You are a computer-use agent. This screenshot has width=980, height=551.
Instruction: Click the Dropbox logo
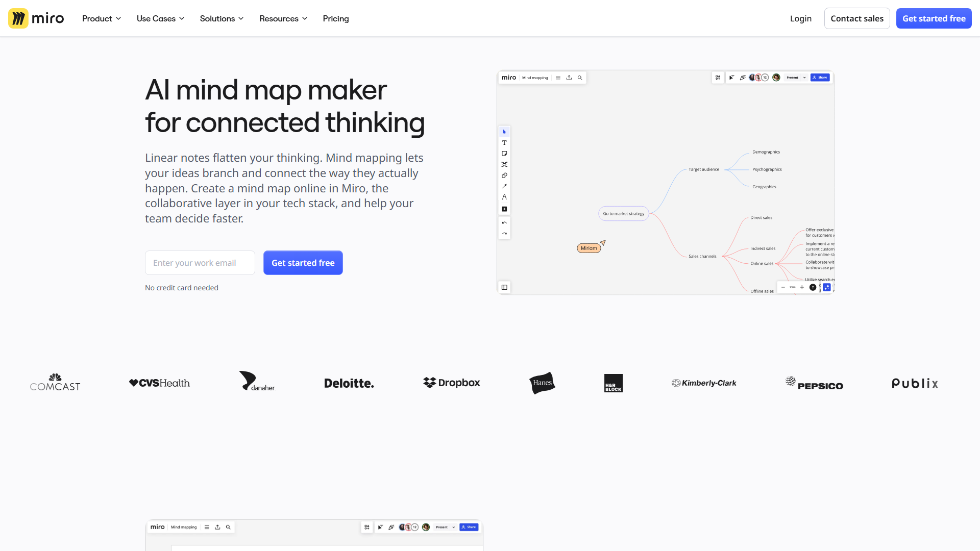point(452,383)
